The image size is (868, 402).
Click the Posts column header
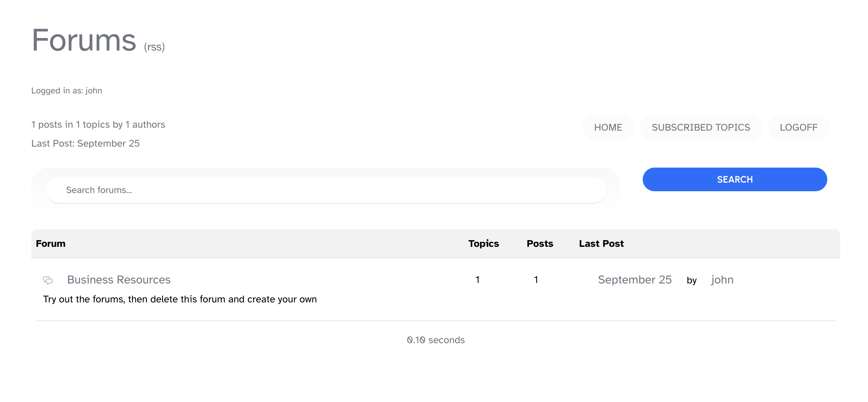point(539,244)
